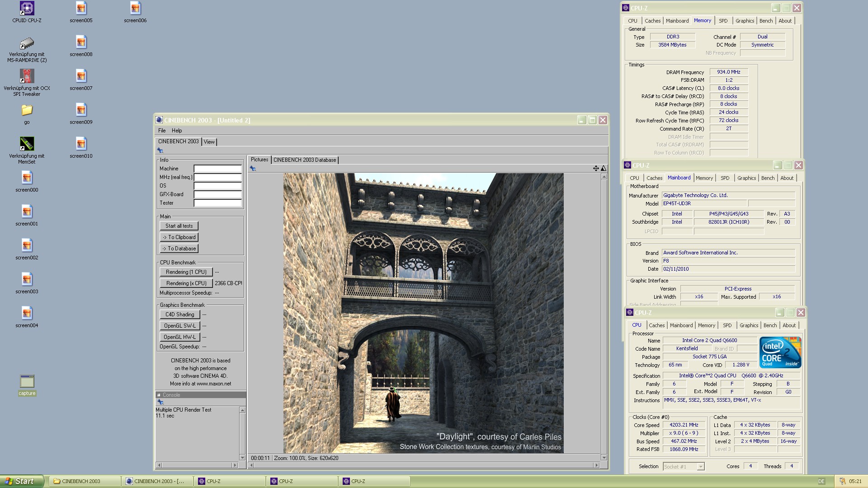Image resolution: width=868 pixels, height=488 pixels.
Task: Click into the Tester input field
Action: pos(218,203)
